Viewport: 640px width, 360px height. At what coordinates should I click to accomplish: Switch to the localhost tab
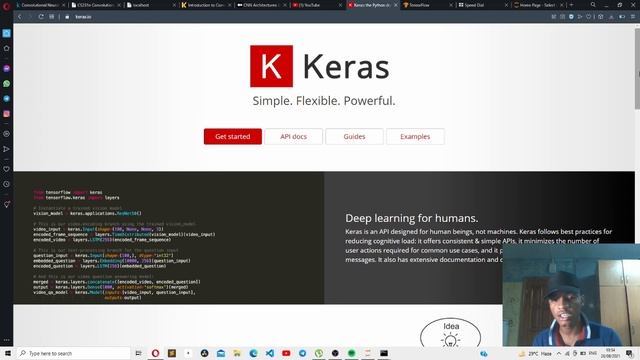coord(150,5)
